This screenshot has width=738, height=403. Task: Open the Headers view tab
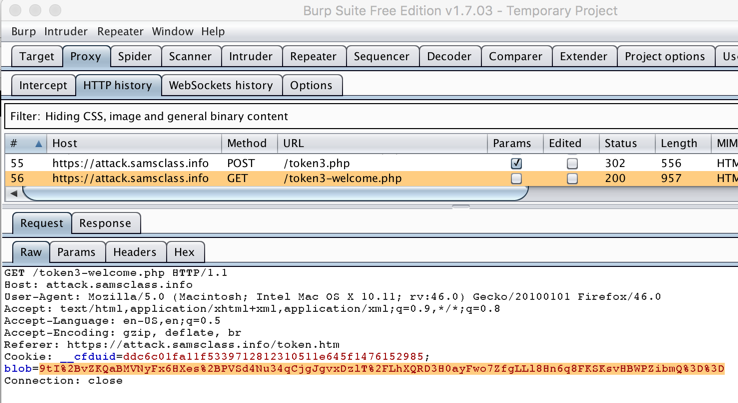[x=135, y=252]
